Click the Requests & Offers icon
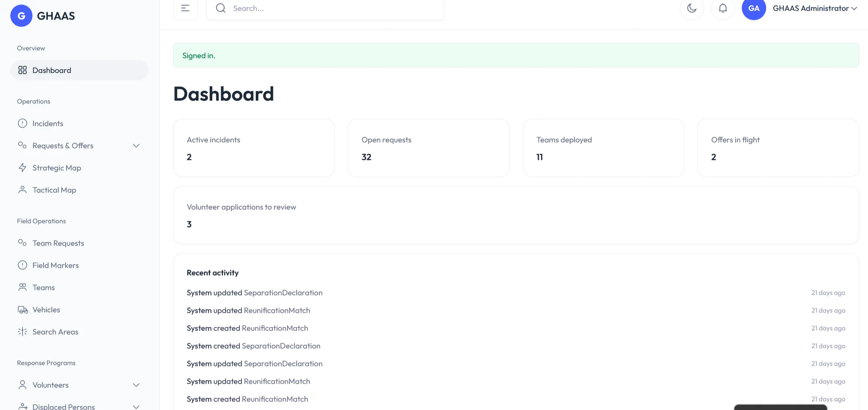The width and height of the screenshot is (868, 410). tap(23, 146)
